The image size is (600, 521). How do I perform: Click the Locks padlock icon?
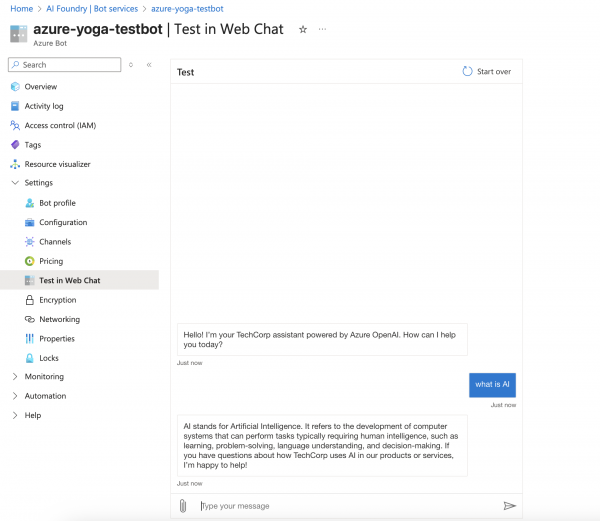coord(29,358)
